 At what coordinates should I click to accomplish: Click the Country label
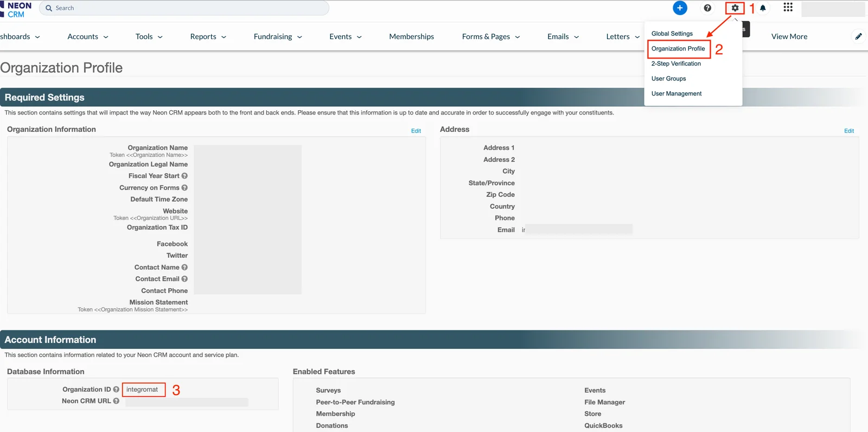tap(502, 207)
